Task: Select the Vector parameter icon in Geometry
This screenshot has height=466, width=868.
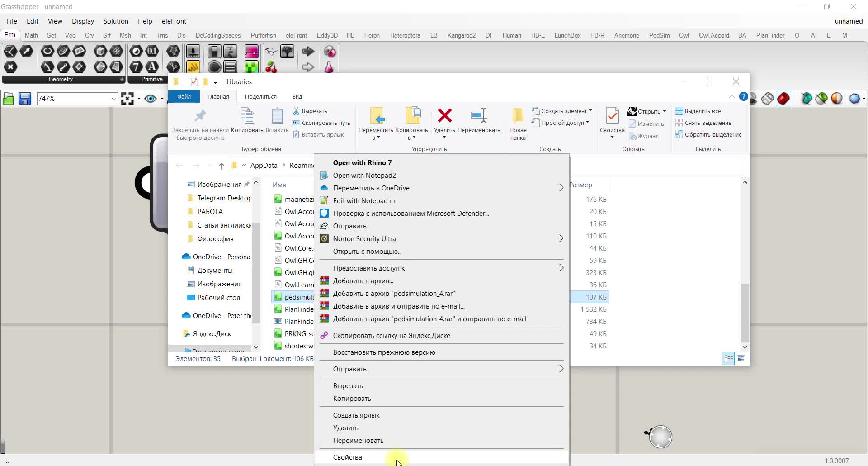Action: click(26, 51)
